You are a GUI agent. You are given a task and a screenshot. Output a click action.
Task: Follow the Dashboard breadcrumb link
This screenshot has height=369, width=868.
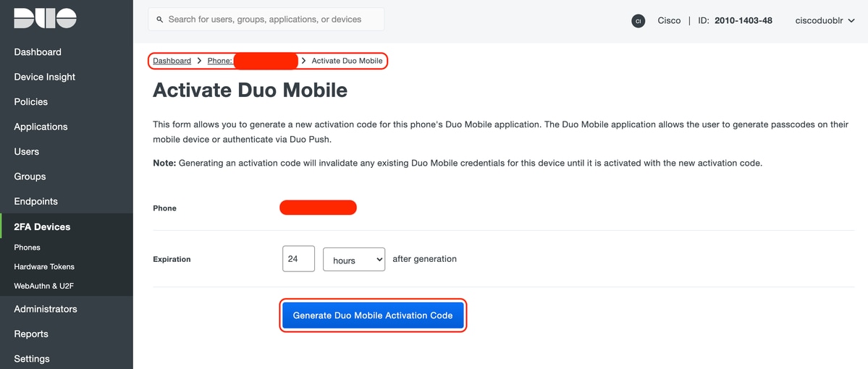click(x=172, y=61)
